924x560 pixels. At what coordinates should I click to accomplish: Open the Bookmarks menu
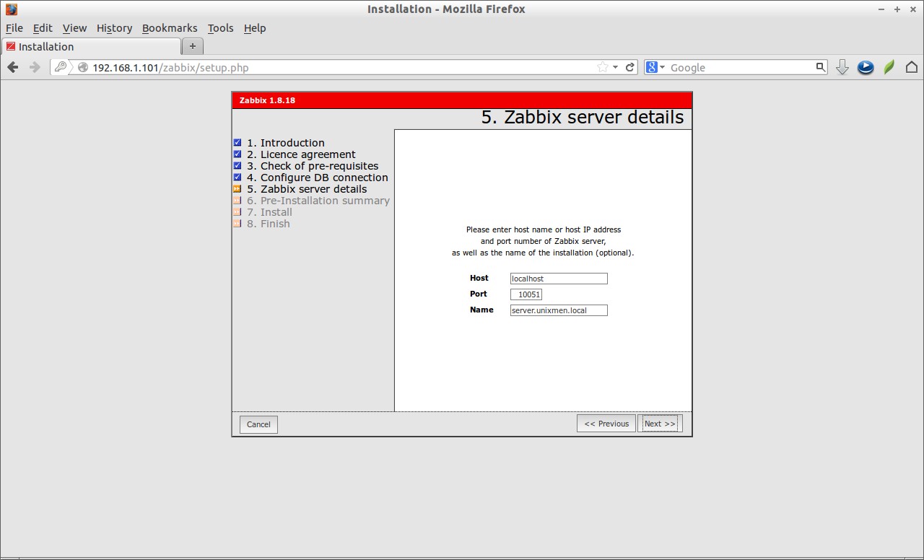coord(170,28)
